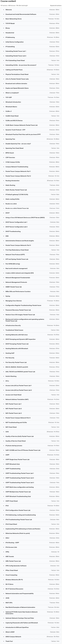Viewport: 62px width, 644px height.
Task: Expand the TCP/IP Model section
Action: pyautogui.click(x=31, y=23)
